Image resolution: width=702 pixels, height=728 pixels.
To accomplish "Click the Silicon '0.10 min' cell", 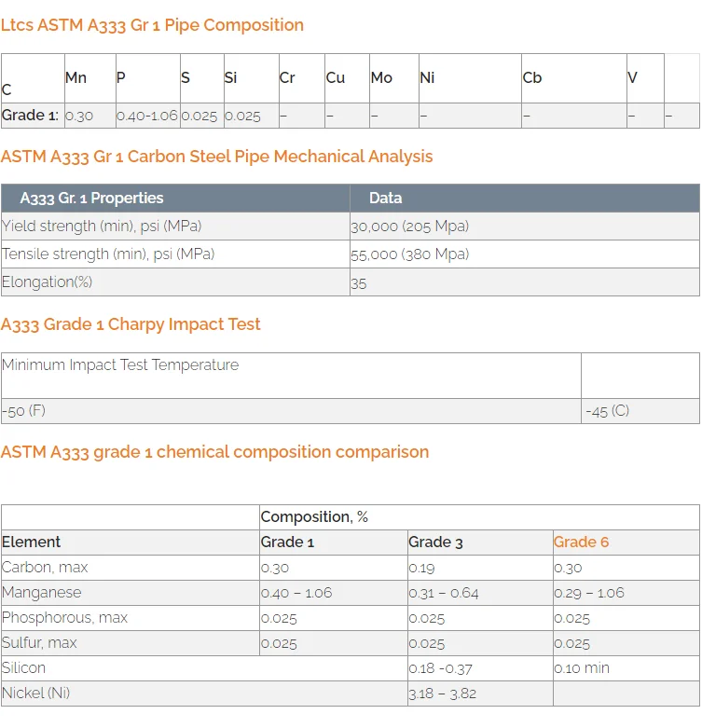I will 582,668.
